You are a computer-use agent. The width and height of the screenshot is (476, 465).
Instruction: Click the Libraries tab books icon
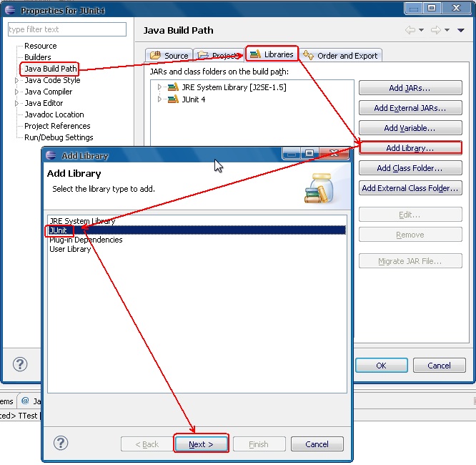255,54
